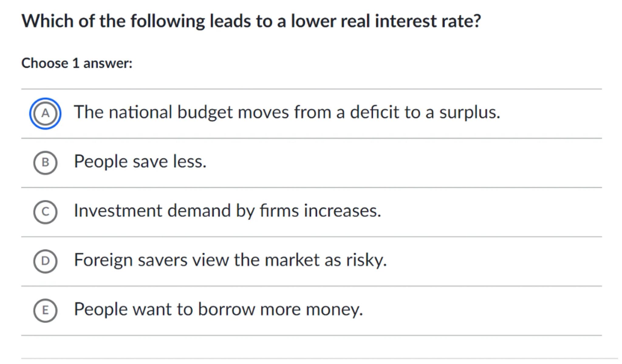Click the word 'risky' in option D
This screenshot has width=622, height=364.
[x=366, y=260]
